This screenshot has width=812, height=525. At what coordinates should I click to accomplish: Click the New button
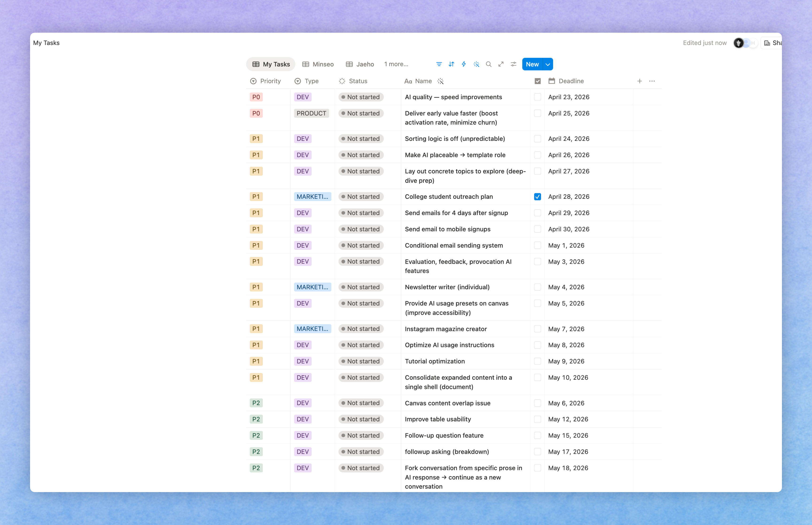click(x=532, y=64)
